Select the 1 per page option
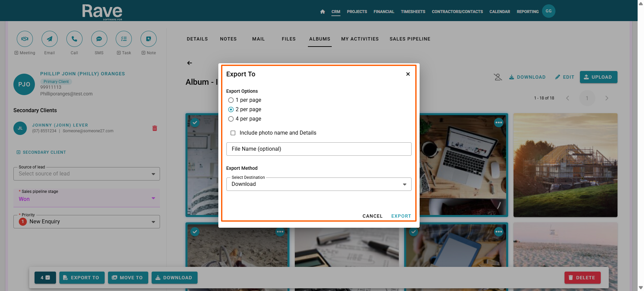644x291 pixels. (231, 100)
